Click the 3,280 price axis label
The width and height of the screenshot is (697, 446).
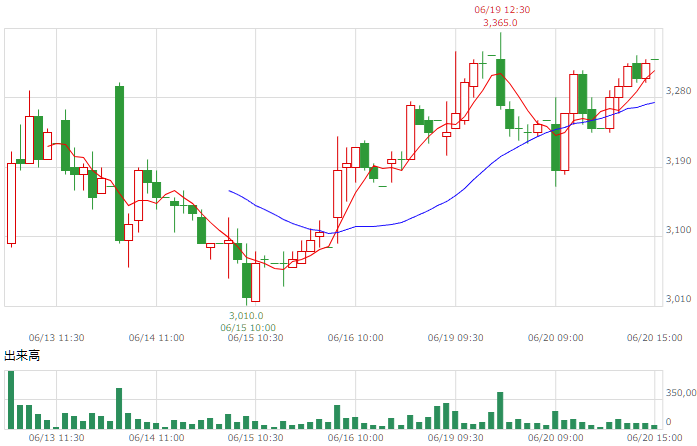point(678,91)
